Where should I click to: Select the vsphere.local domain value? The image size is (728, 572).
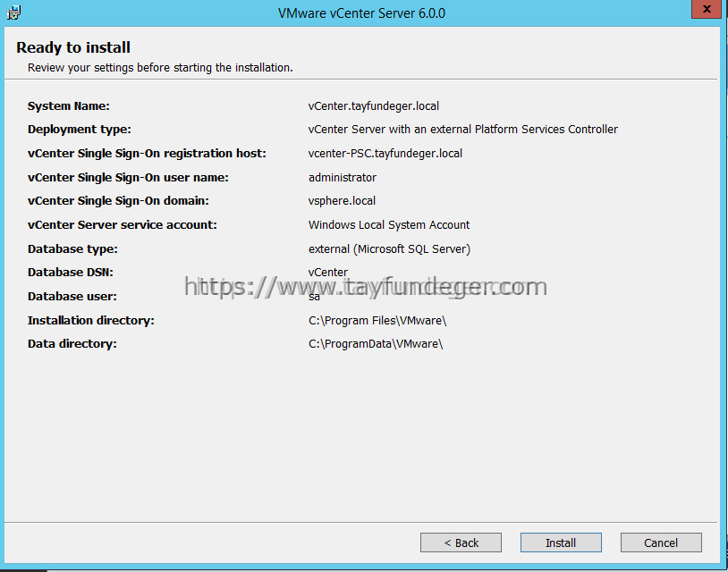(342, 201)
